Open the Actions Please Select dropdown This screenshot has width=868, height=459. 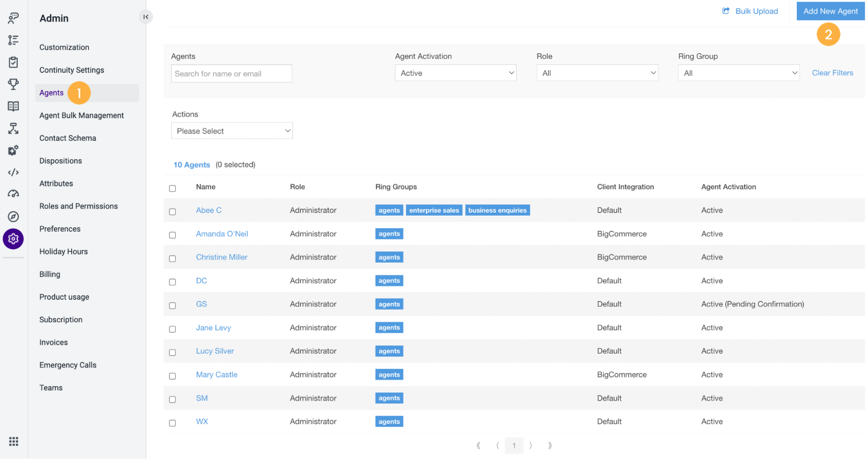tap(232, 131)
